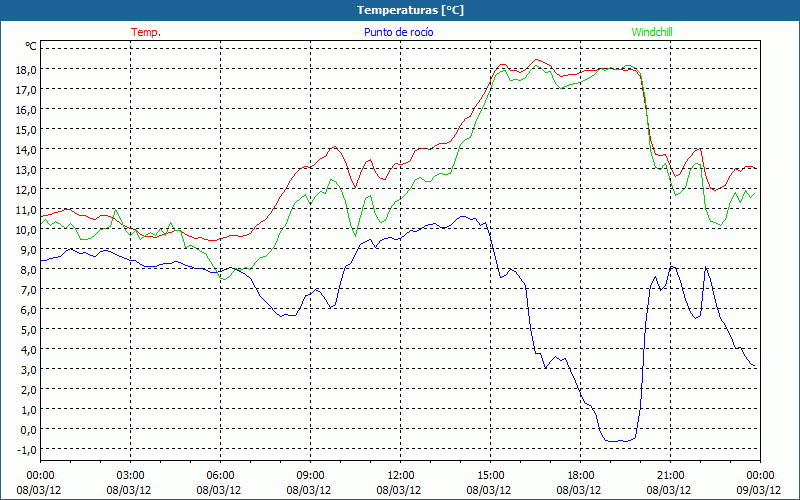
Task: Click the '21:00' time axis label
Action: coord(670,476)
